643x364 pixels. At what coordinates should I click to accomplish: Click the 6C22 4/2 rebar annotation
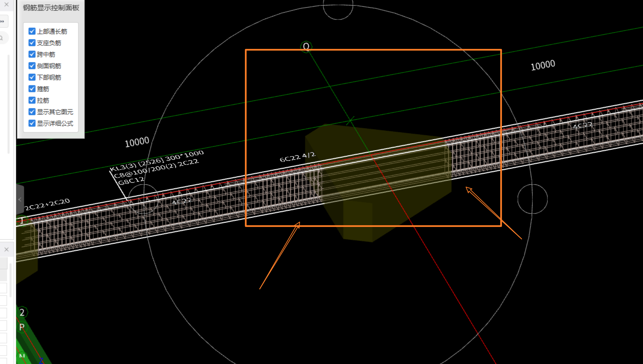298,157
